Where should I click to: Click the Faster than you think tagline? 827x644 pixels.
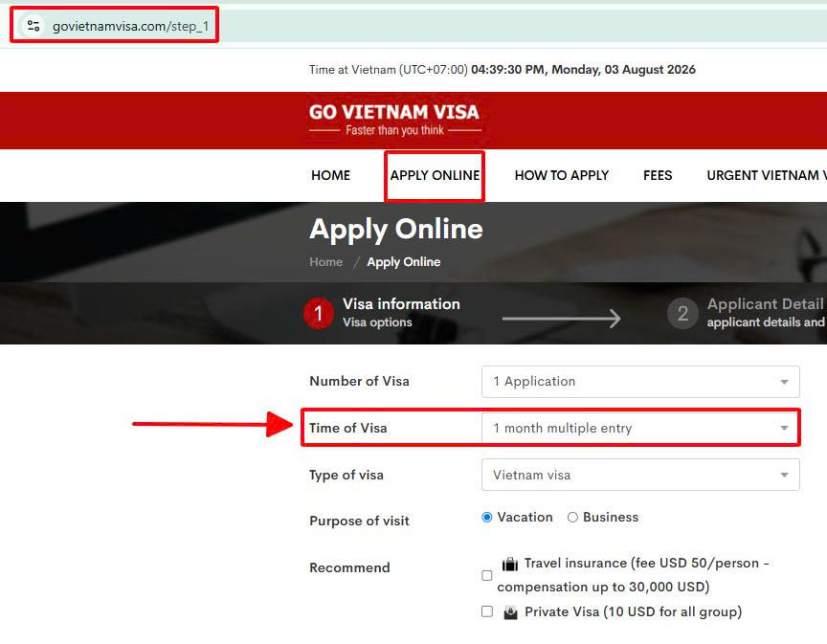(394, 130)
